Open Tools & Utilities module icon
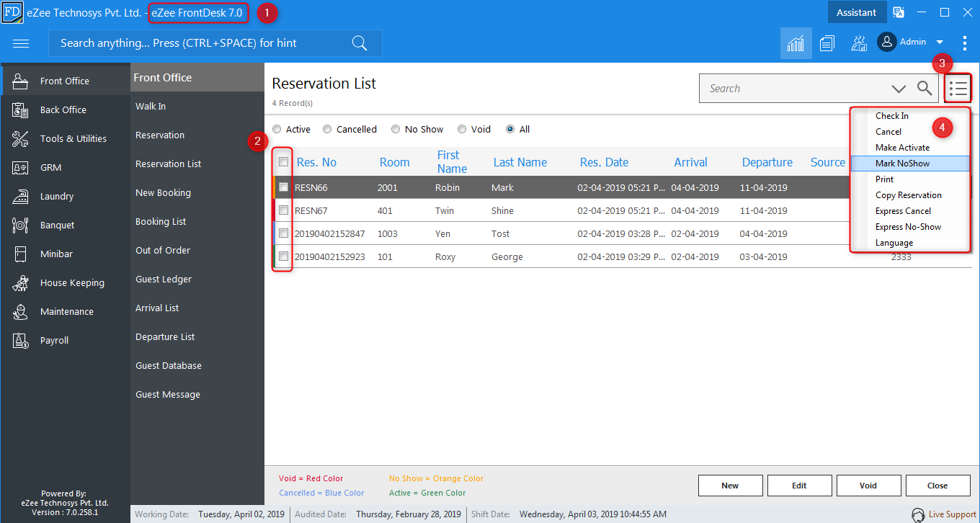This screenshot has height=523, width=980. (x=20, y=138)
